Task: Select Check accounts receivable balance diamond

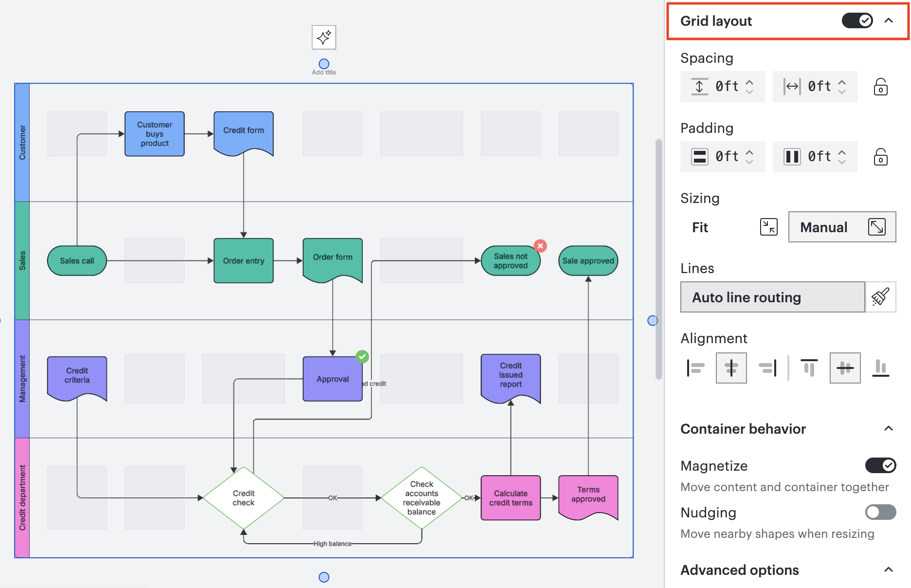Action: [x=421, y=498]
